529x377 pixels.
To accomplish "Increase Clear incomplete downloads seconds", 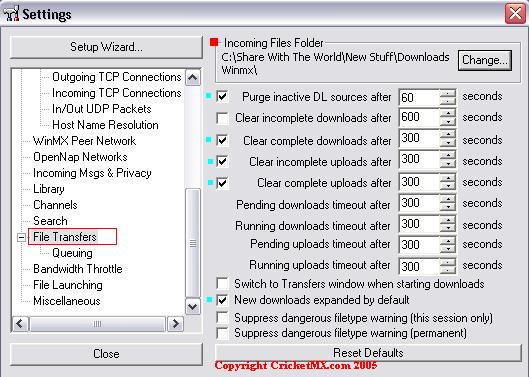I will tap(448, 113).
